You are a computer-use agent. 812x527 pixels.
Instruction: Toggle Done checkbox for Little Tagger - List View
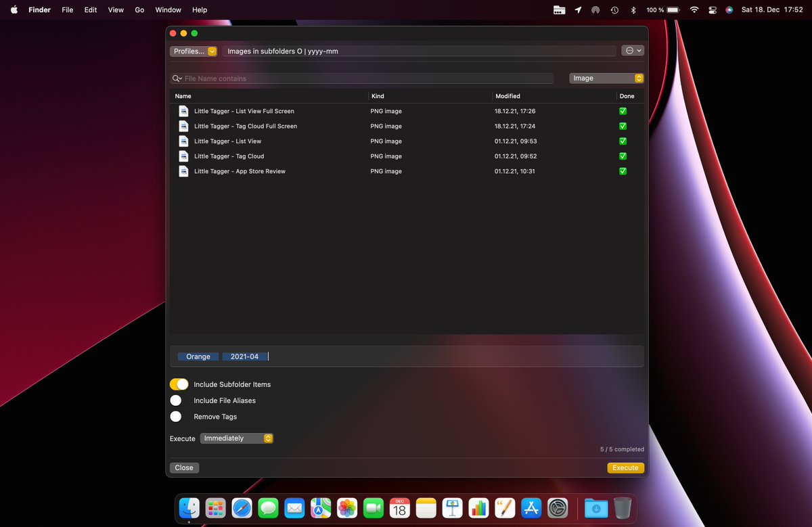pyautogui.click(x=623, y=141)
